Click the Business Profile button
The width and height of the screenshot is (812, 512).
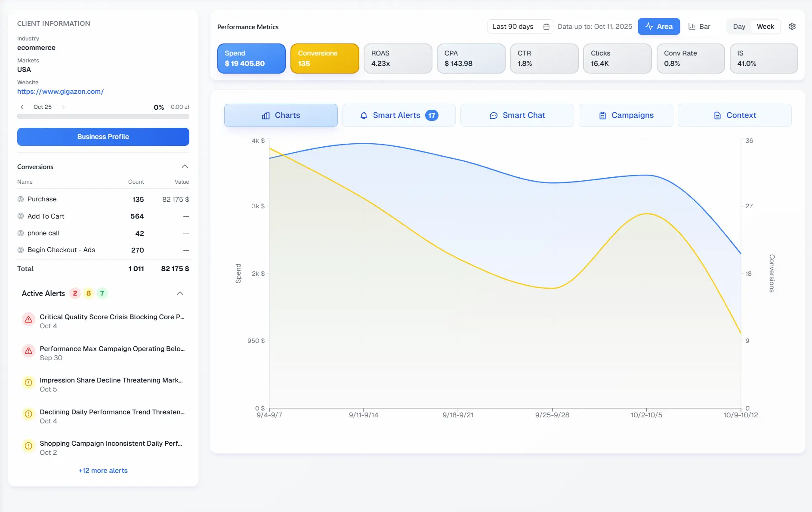[103, 136]
